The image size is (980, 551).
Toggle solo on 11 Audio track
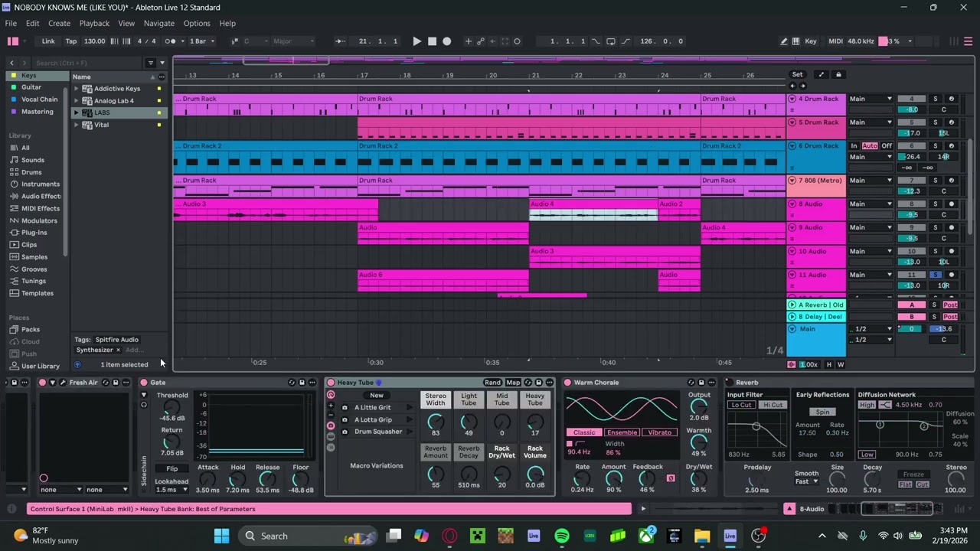(935, 275)
